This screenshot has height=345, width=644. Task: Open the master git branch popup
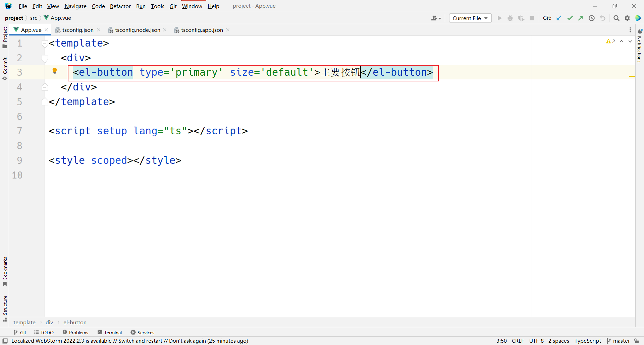point(619,341)
